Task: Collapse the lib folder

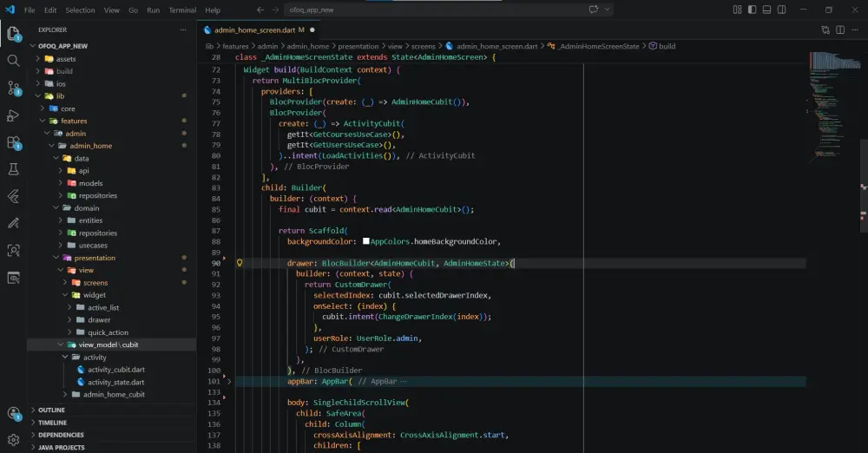Action: pos(60,95)
